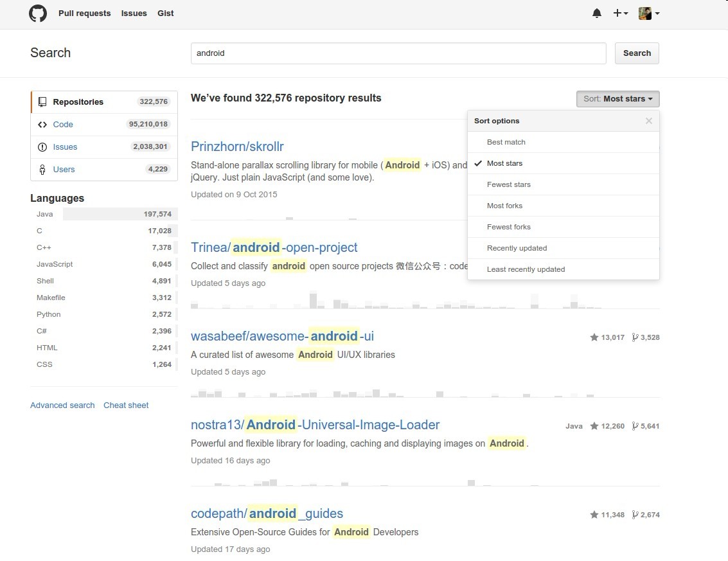Filter results by CSS language

104,364
